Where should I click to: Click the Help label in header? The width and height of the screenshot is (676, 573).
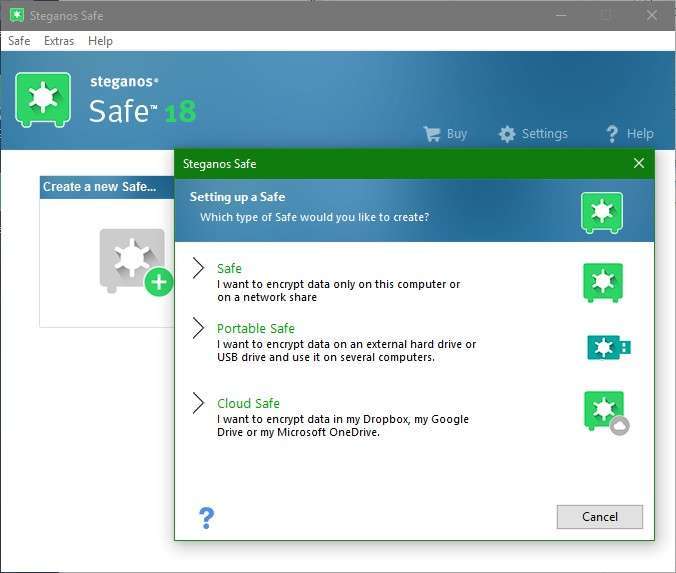(x=640, y=134)
